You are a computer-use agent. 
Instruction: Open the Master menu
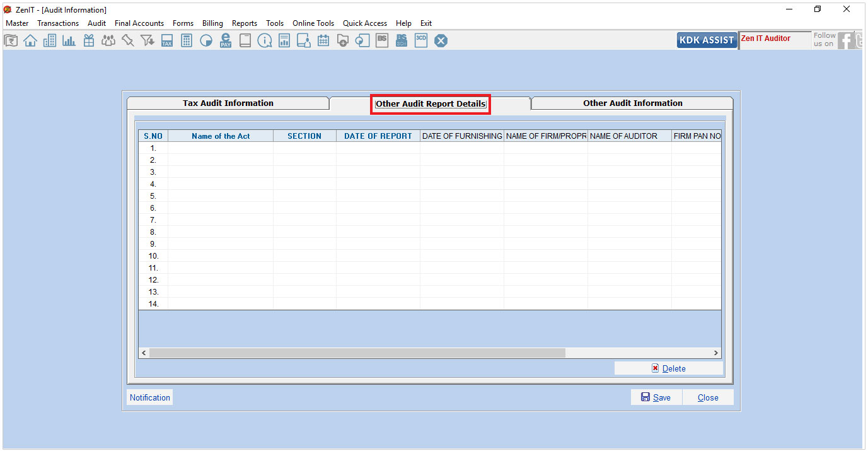[17, 23]
